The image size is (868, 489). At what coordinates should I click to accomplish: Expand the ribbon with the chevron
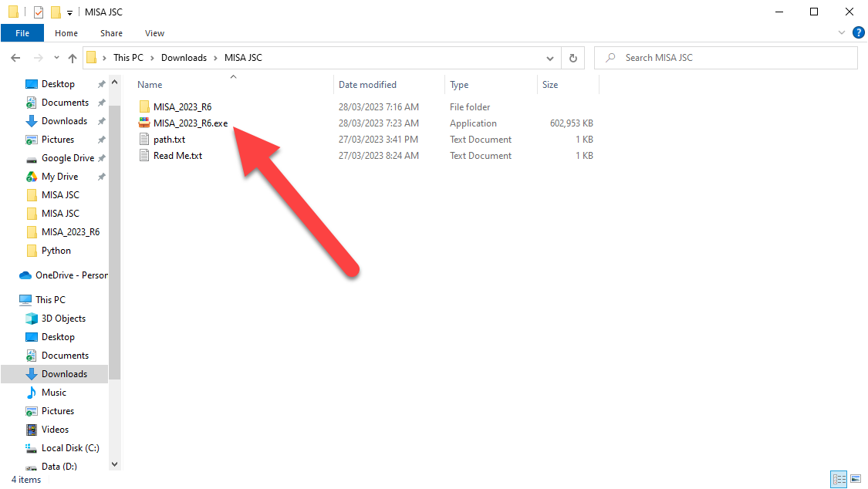tap(842, 32)
